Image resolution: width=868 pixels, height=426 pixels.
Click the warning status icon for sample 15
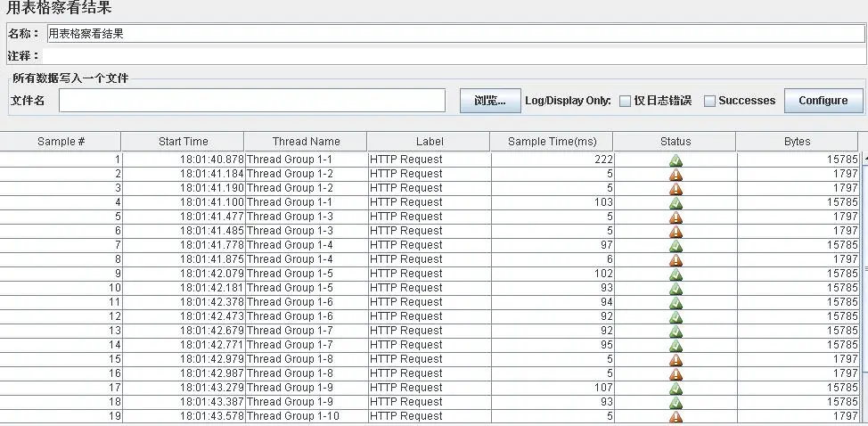676,360
